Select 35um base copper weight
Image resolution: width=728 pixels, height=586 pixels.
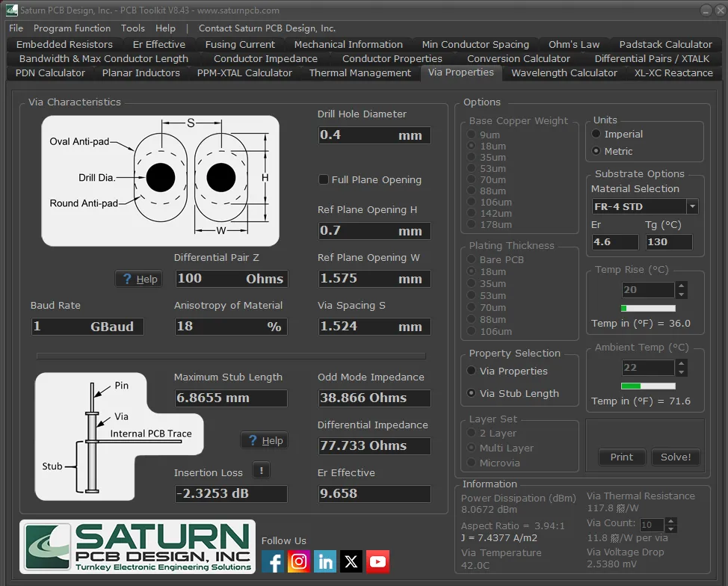coord(471,157)
